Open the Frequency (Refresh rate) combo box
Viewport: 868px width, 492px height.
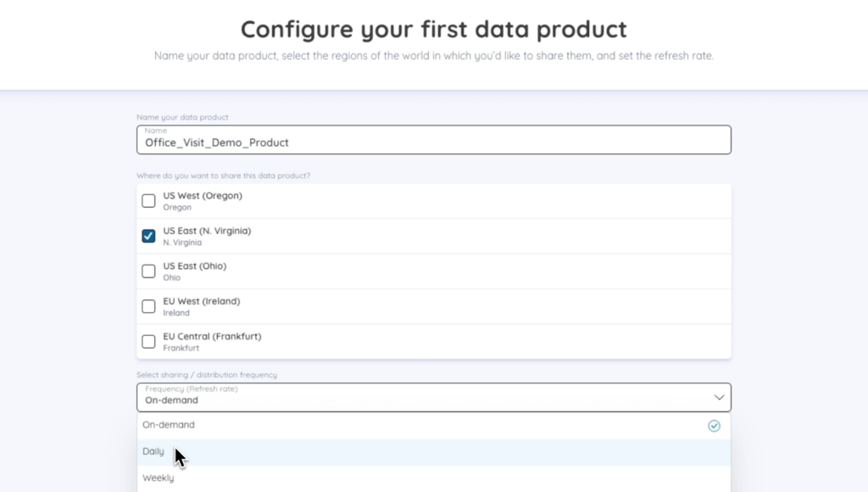click(433, 397)
